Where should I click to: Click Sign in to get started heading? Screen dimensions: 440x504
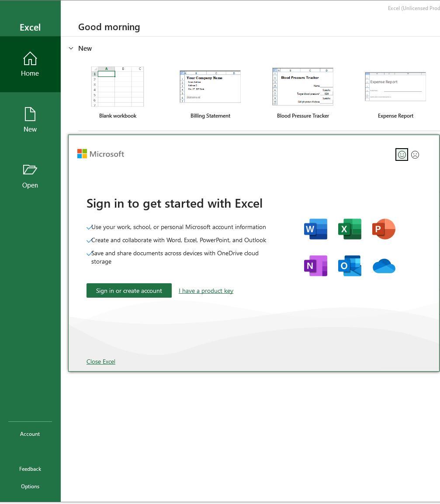(x=174, y=203)
